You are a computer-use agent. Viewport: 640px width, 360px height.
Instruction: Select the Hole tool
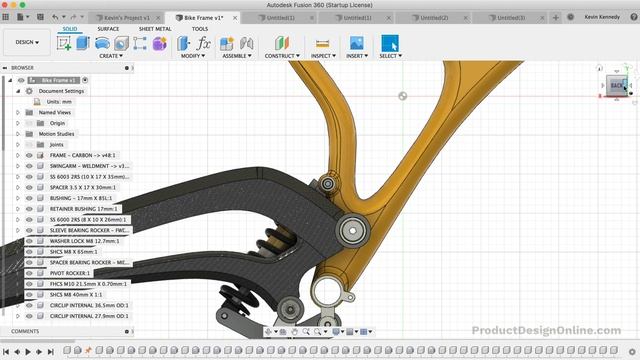point(121,43)
